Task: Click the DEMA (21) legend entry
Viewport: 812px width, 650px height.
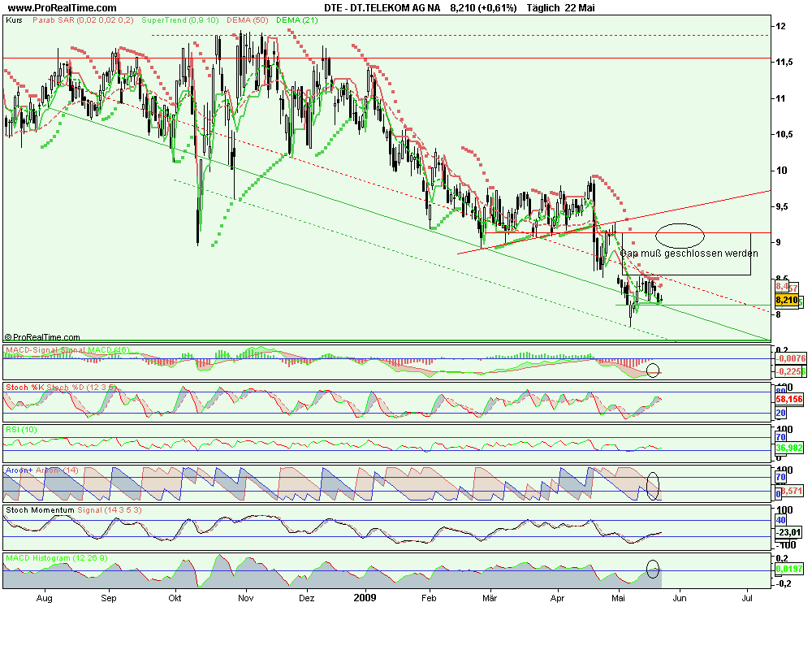Action: click(x=297, y=19)
